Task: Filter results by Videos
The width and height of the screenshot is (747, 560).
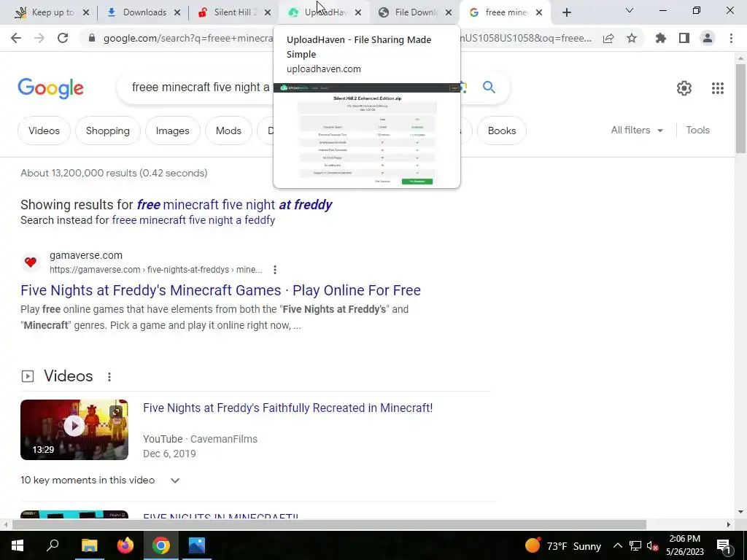Action: tap(44, 131)
